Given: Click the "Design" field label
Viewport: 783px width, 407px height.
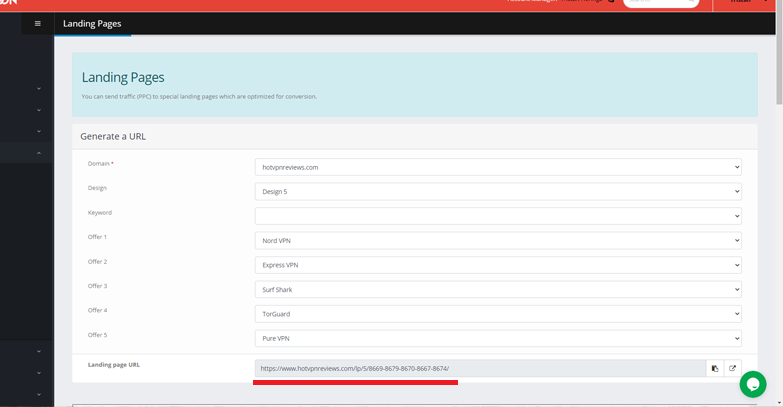Looking at the screenshot, I should click(97, 188).
